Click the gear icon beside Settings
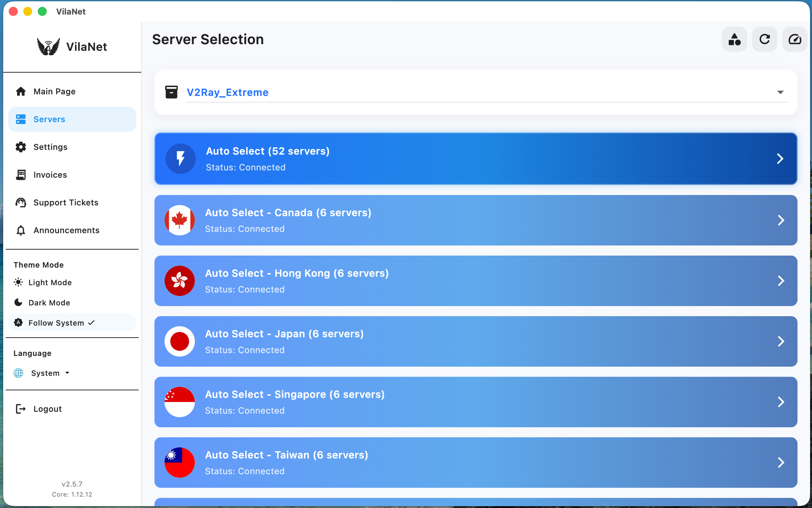 point(21,147)
